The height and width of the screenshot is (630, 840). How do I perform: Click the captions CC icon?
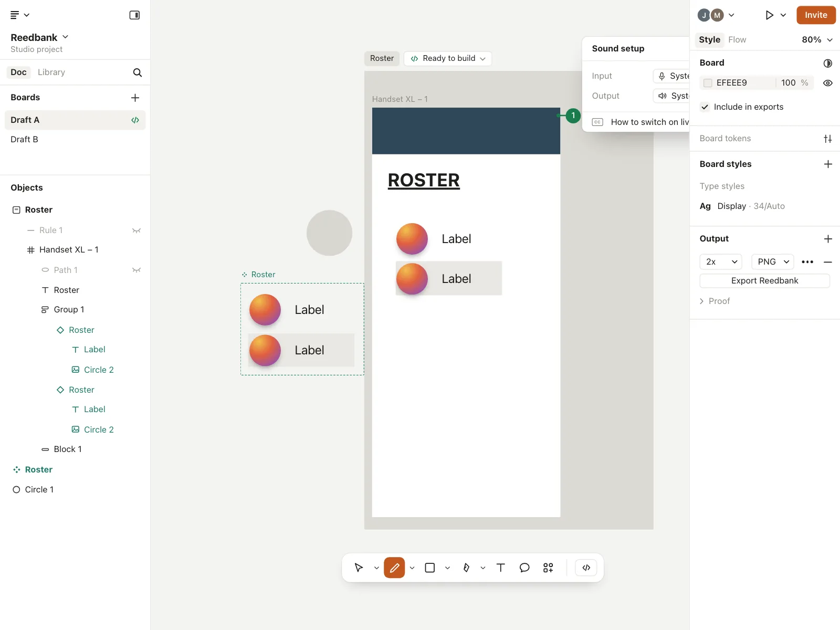click(597, 122)
